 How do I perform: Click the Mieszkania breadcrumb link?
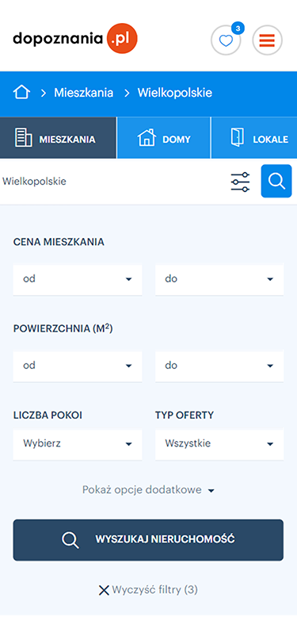click(x=84, y=93)
